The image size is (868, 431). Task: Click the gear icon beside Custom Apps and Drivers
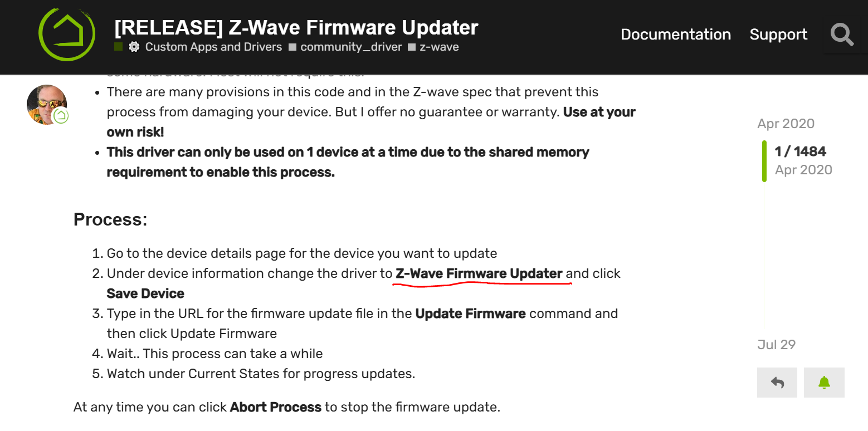point(134,47)
